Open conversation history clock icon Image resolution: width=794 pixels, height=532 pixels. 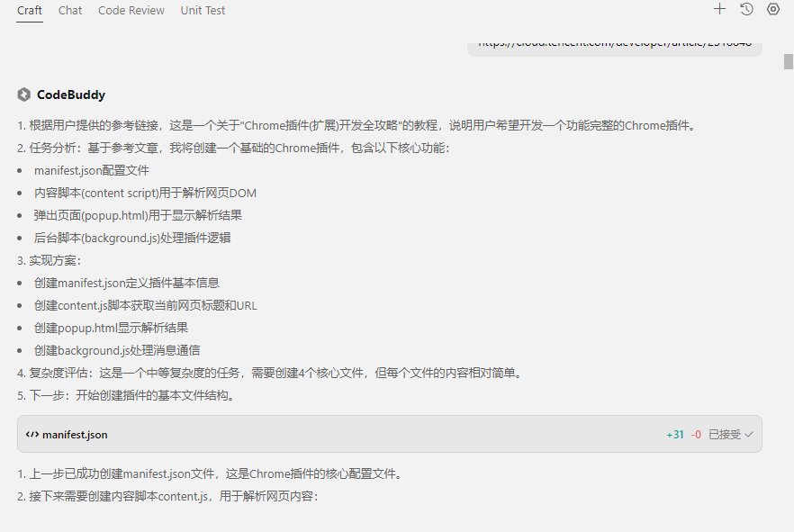point(746,9)
